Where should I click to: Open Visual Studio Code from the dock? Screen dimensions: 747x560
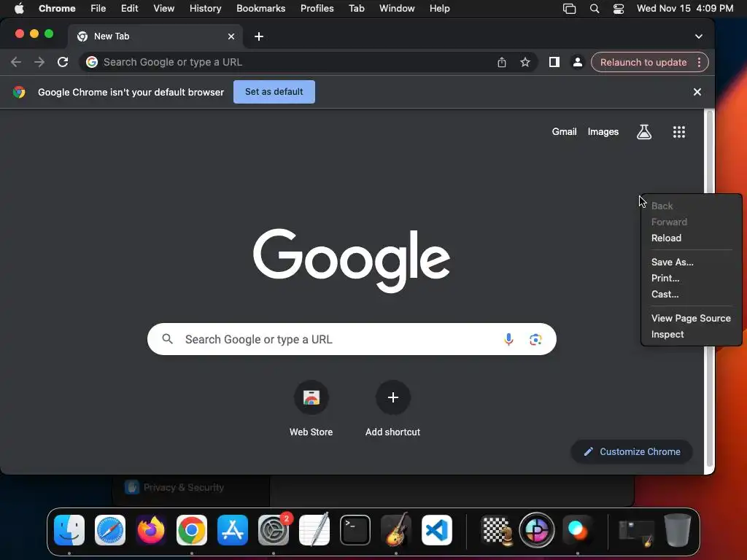click(x=437, y=530)
